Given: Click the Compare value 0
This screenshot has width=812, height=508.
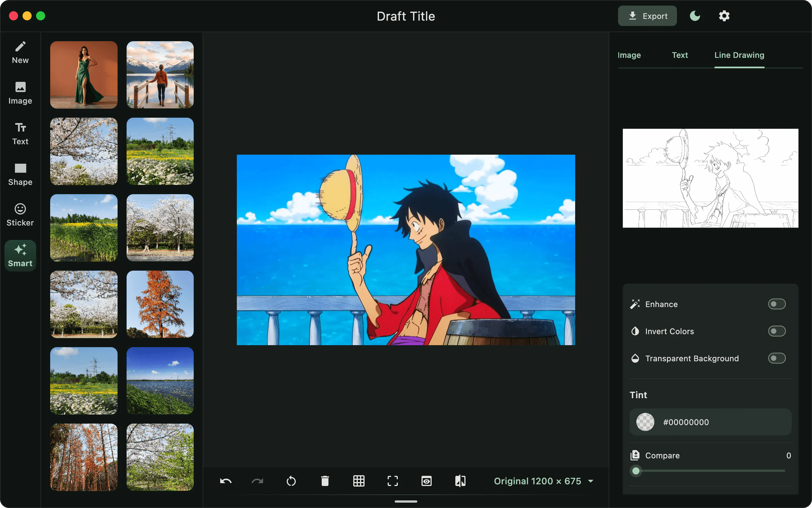Looking at the screenshot, I should point(789,455).
